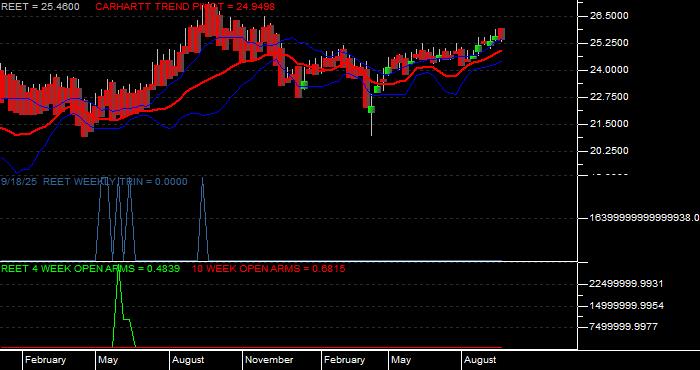
Task: Click the green candle at the February low
Action: (371, 109)
